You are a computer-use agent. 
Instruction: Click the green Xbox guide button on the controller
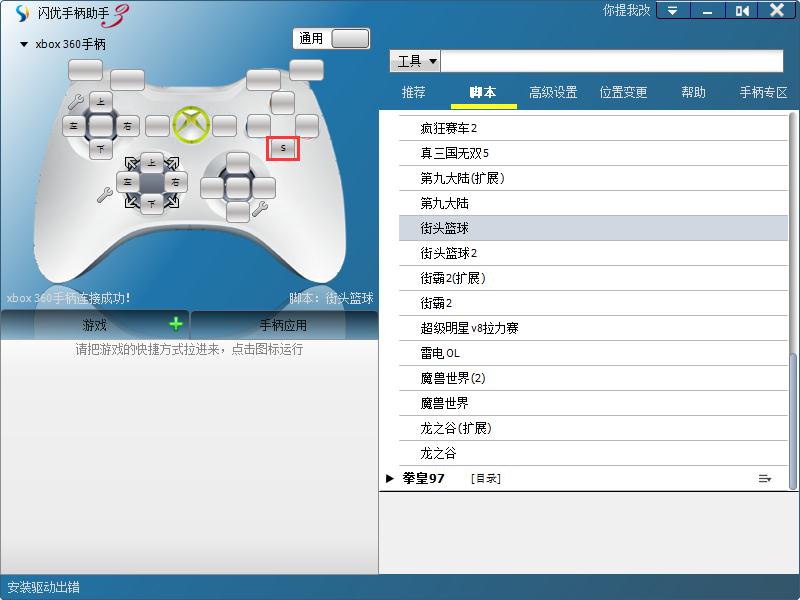point(189,122)
